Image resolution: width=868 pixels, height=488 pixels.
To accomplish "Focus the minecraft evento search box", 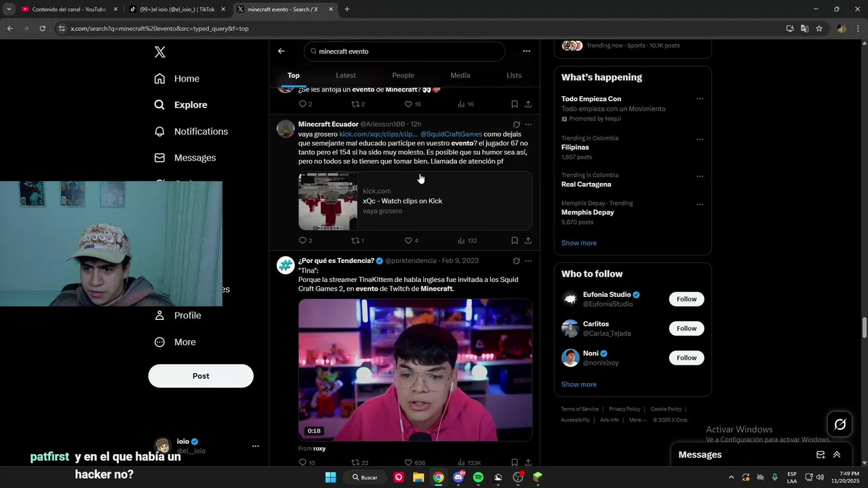I will coord(405,52).
